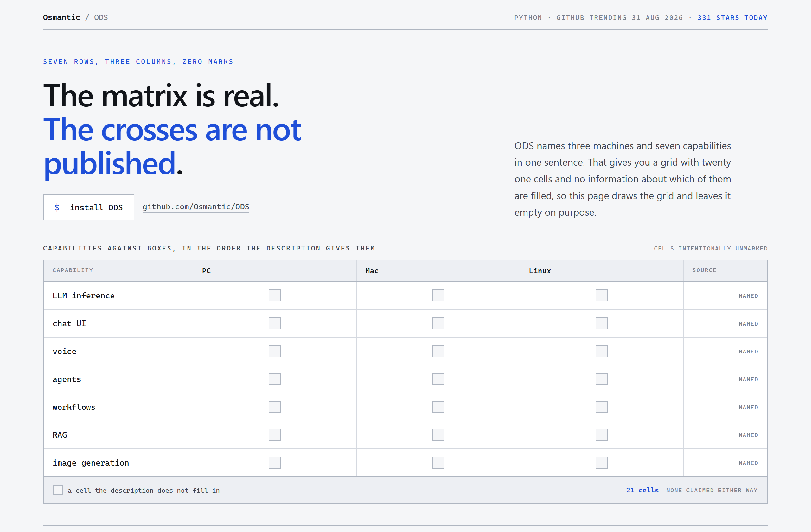
Task: Tick the Mac box in the RAG row
Action: point(438,435)
